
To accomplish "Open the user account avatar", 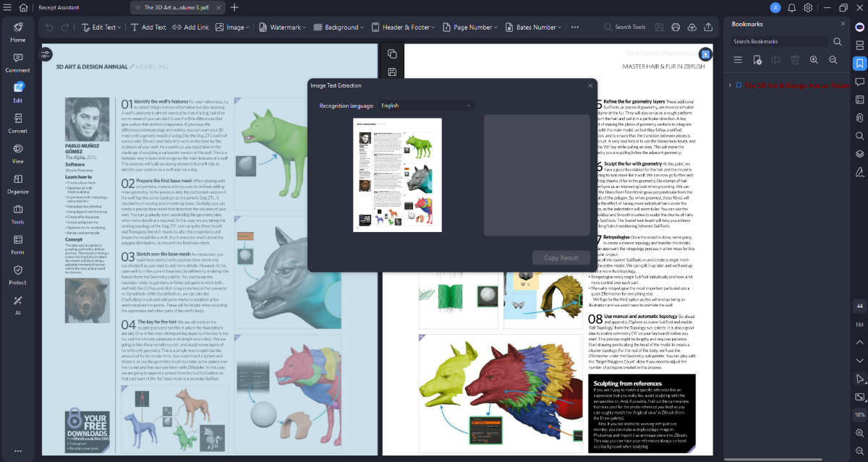I will 775,7.
